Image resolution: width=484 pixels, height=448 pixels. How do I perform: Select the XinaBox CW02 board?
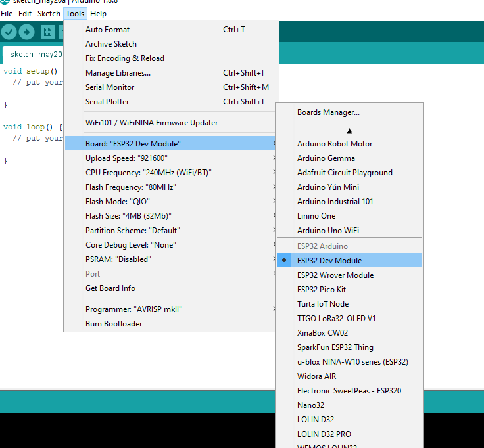(349, 333)
